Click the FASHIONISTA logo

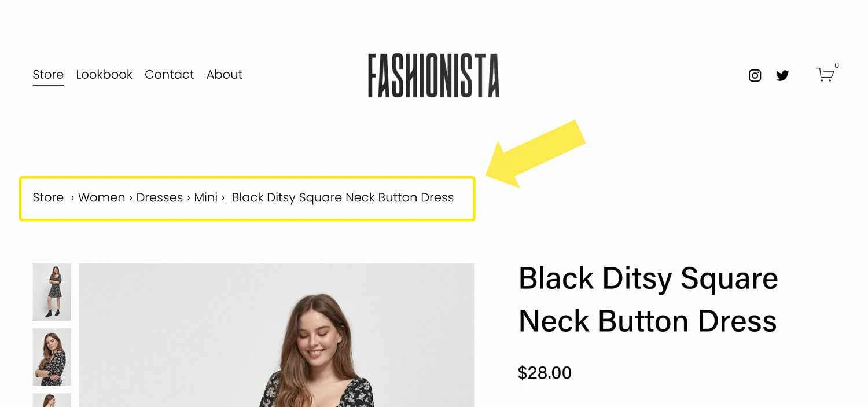click(x=433, y=75)
